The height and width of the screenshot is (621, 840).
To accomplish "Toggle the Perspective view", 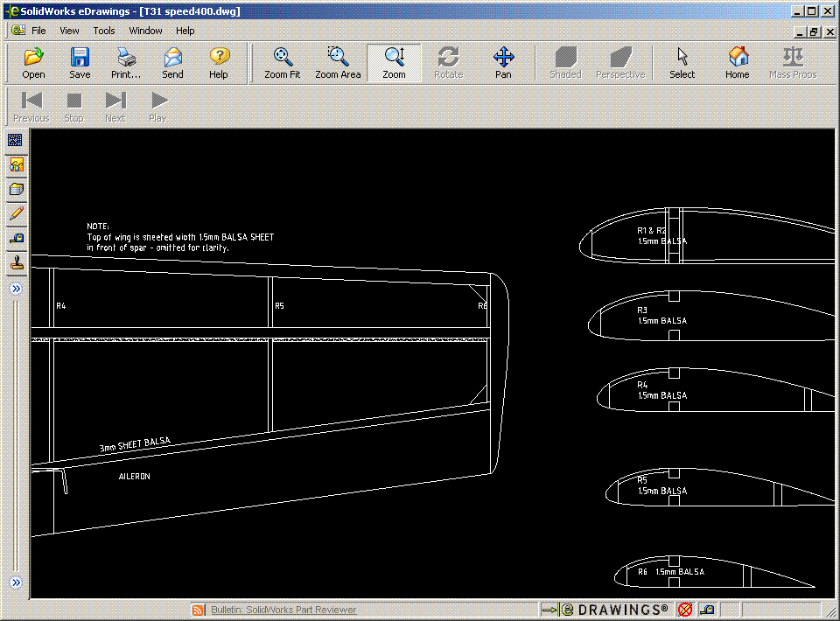I will 620,63.
